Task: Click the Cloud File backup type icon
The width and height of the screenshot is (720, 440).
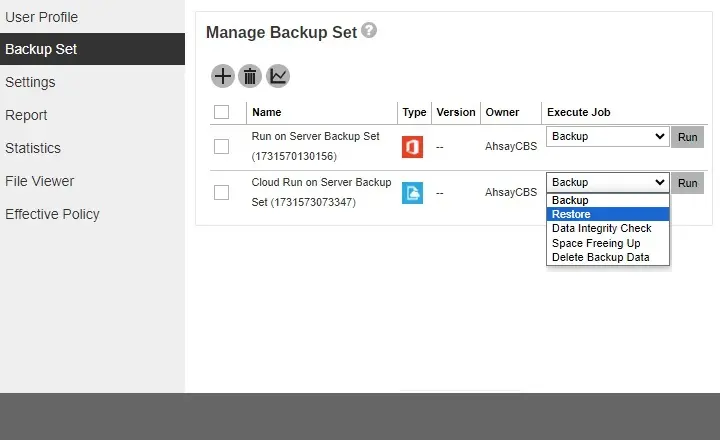Action: pos(412,192)
